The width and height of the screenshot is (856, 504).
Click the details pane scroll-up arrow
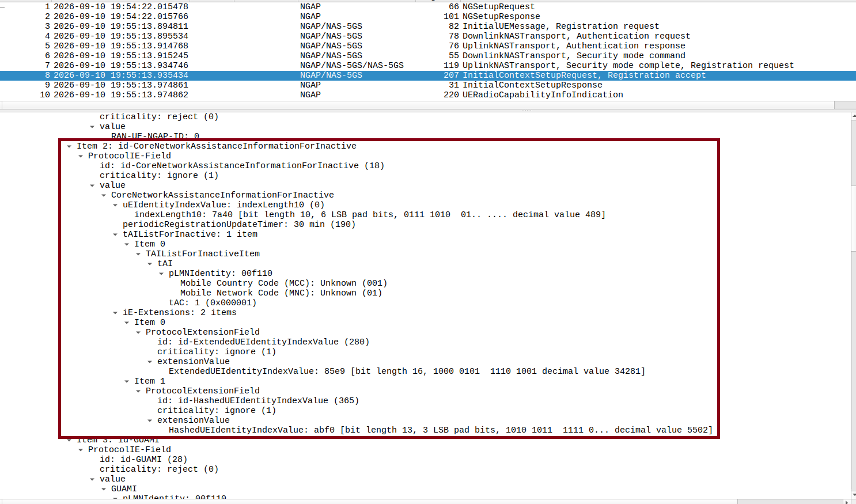853,116
